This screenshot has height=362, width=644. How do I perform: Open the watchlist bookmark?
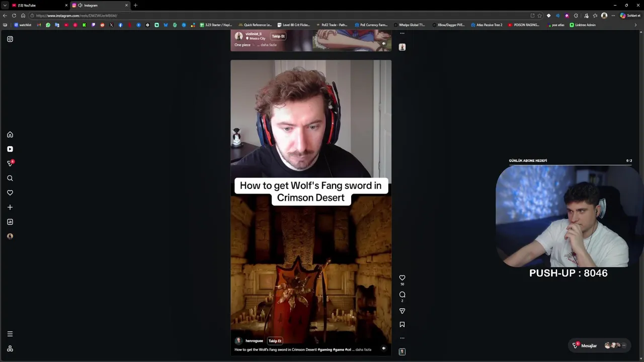[23, 25]
